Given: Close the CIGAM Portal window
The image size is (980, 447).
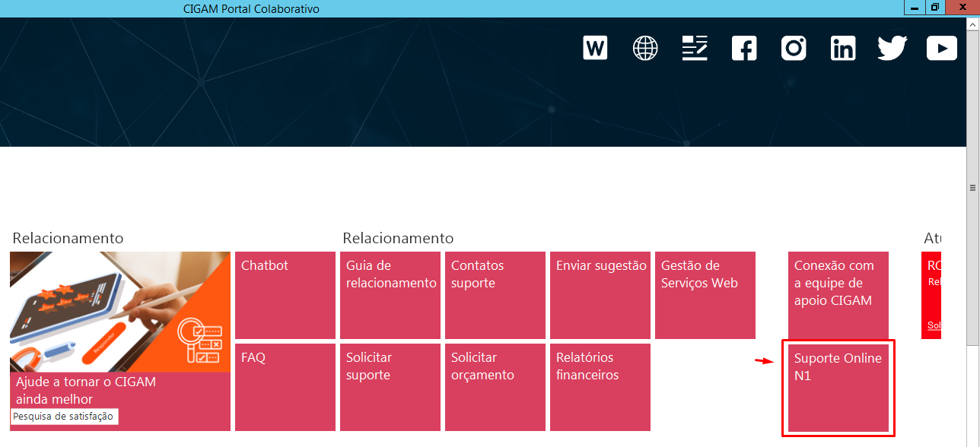Looking at the screenshot, I should click(963, 8).
